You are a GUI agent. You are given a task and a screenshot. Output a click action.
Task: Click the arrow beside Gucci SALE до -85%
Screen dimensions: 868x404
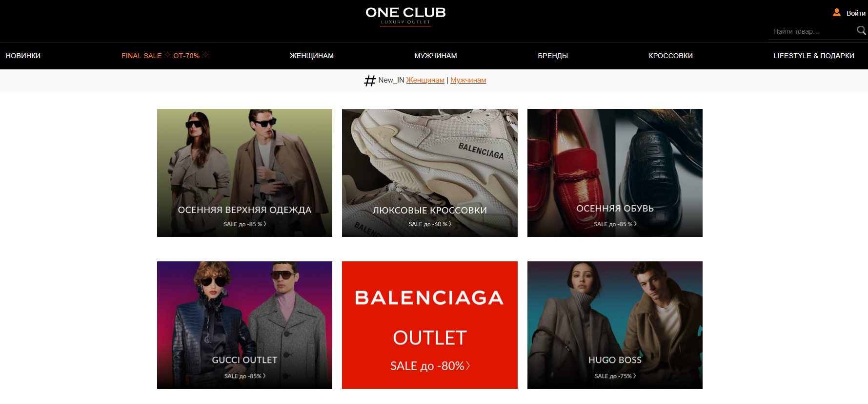click(x=264, y=376)
